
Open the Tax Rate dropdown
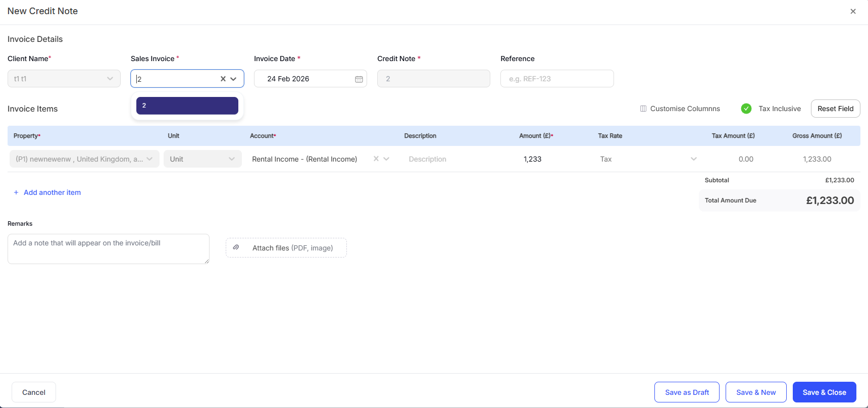(693, 159)
